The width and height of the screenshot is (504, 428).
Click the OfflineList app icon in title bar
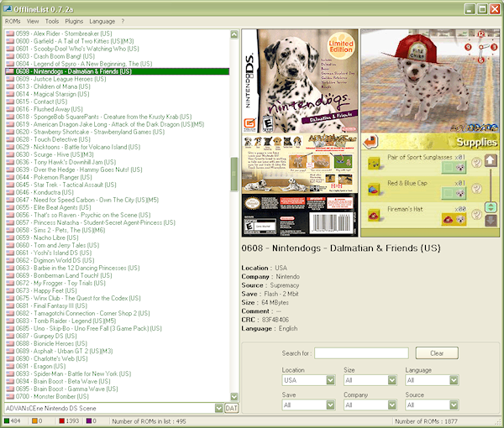pyautogui.click(x=7, y=7)
